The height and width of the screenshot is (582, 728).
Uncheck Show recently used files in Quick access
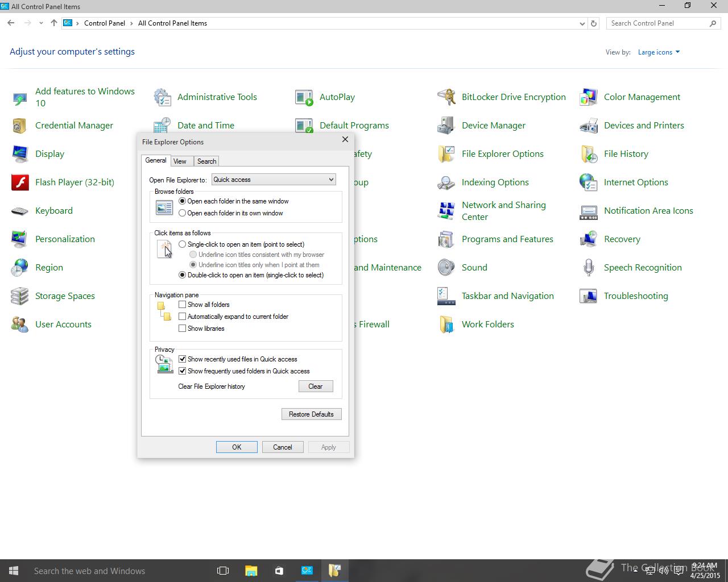[182, 359]
